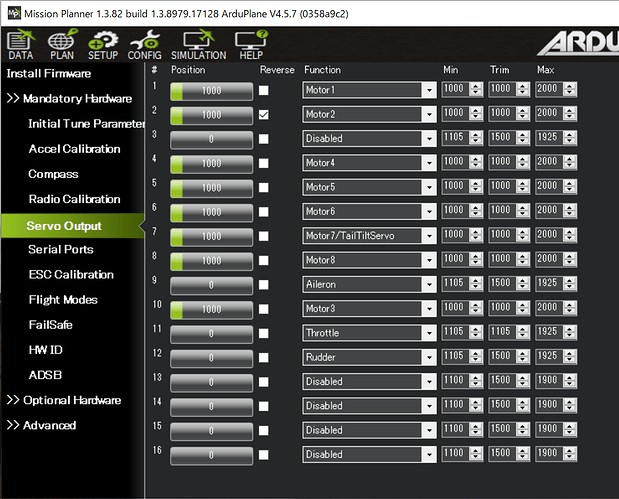
Task: Enable Reverse for servo 4
Action: [264, 163]
